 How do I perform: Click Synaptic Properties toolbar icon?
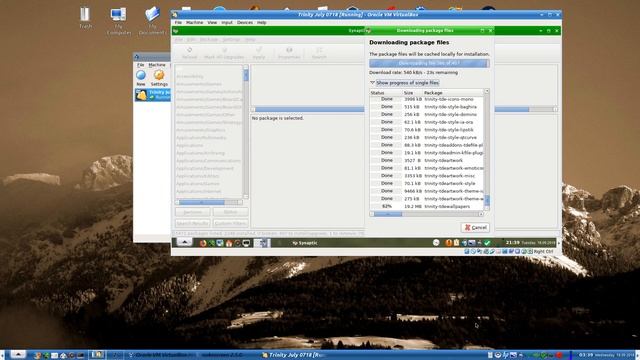pos(289,53)
